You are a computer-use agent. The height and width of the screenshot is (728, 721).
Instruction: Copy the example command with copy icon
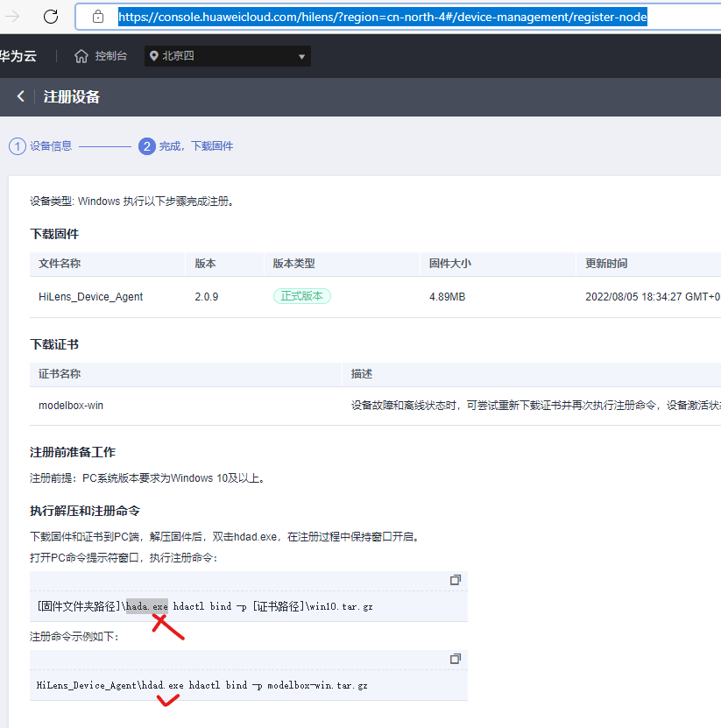point(456,659)
